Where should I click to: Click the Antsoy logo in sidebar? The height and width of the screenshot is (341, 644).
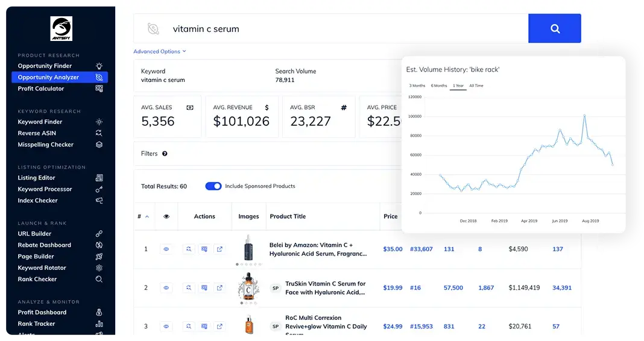tap(61, 29)
